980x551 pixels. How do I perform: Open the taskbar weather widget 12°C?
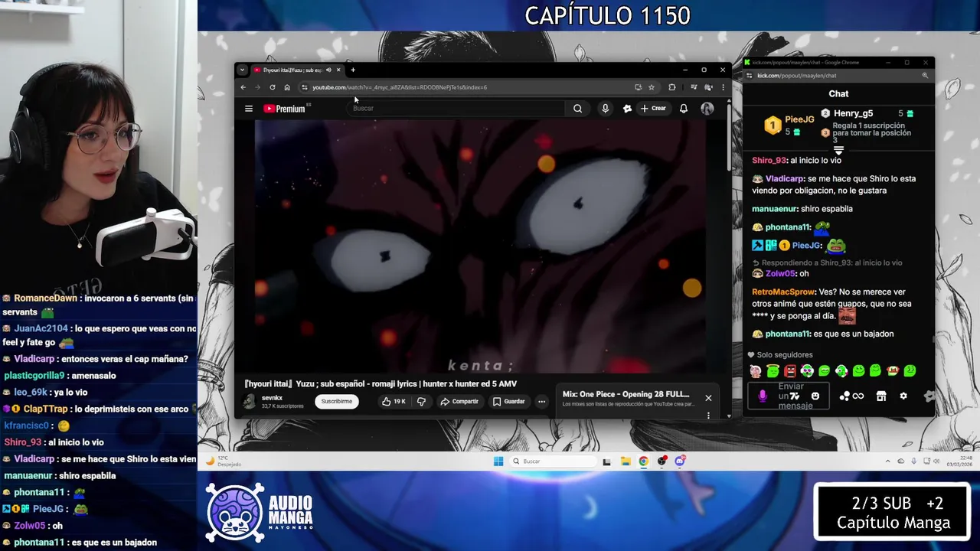click(x=224, y=461)
